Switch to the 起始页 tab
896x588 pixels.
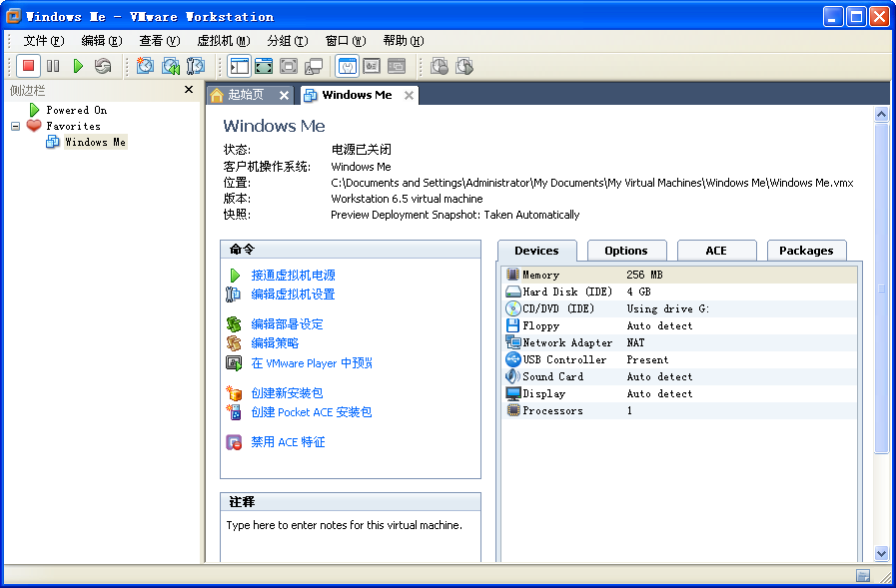(246, 95)
